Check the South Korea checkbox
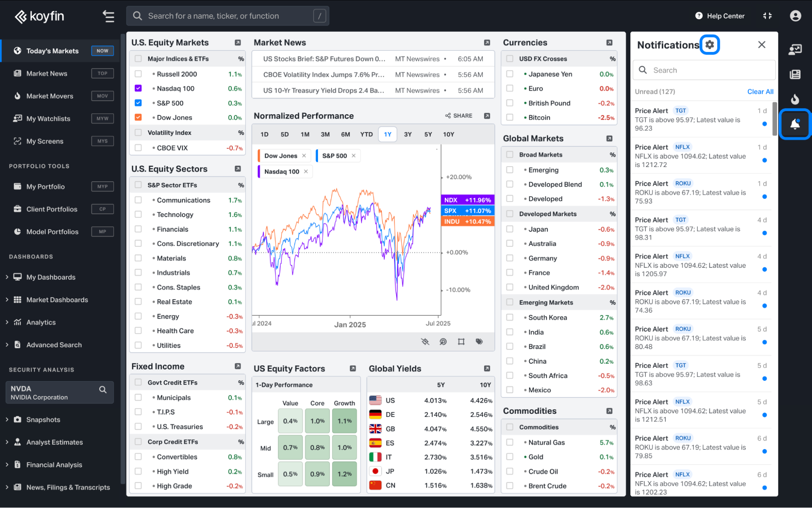Image resolution: width=812 pixels, height=508 pixels. tap(510, 317)
